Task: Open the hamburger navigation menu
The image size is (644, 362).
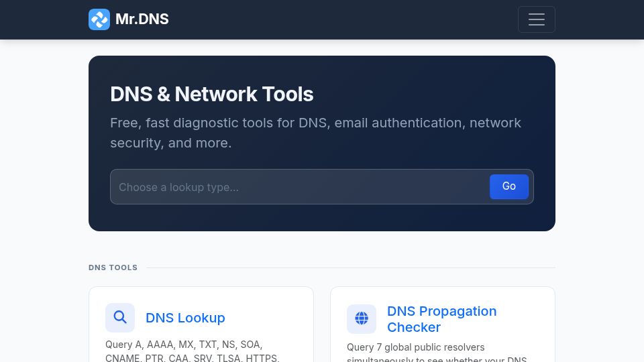Action: pos(537,19)
